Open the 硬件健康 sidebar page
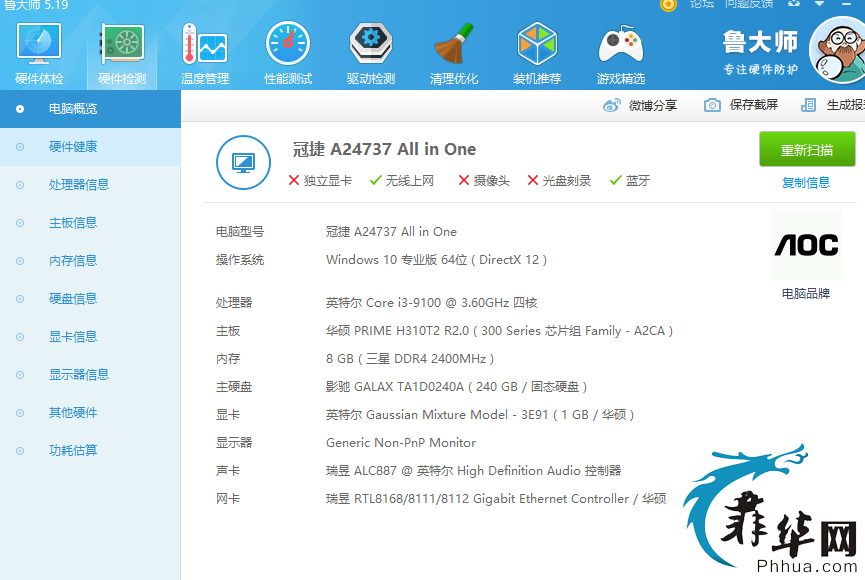This screenshot has height=580, width=865. (x=90, y=147)
